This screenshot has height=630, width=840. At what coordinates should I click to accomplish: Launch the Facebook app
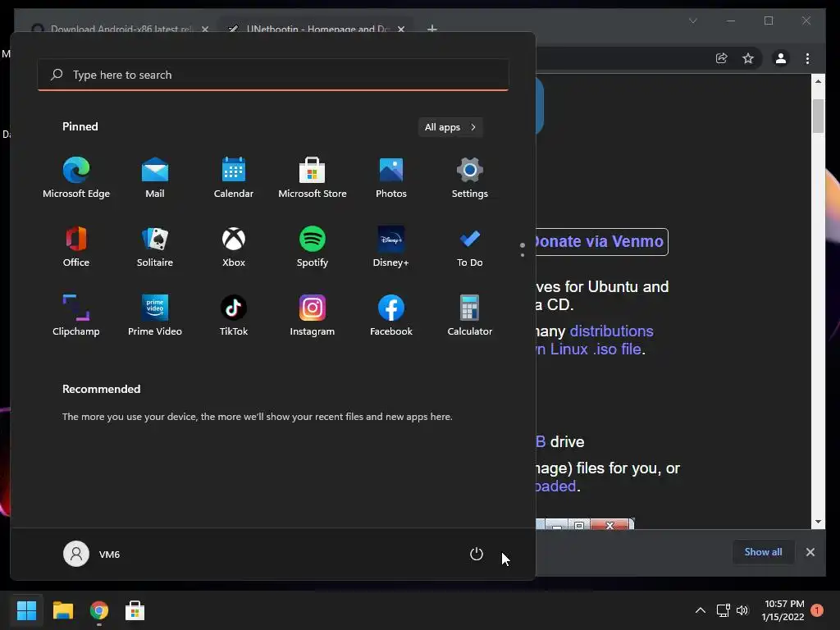point(391,316)
